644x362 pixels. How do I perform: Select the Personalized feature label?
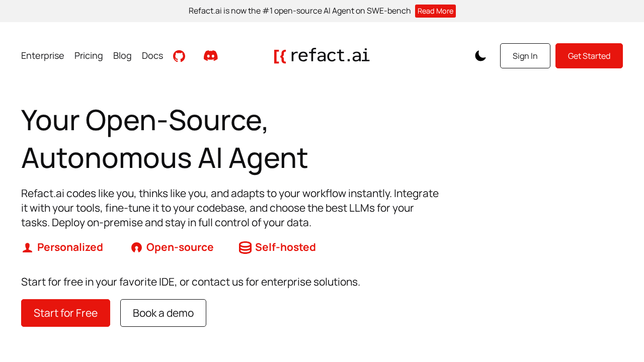(70, 246)
